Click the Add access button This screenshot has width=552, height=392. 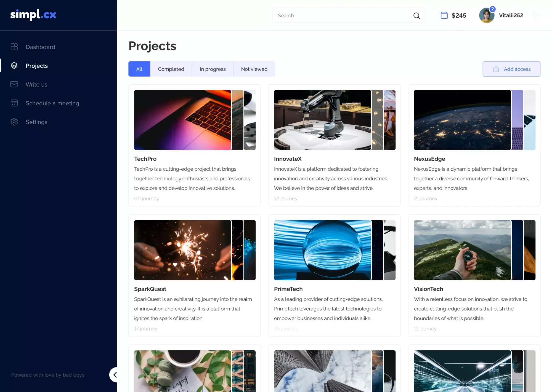click(x=511, y=69)
